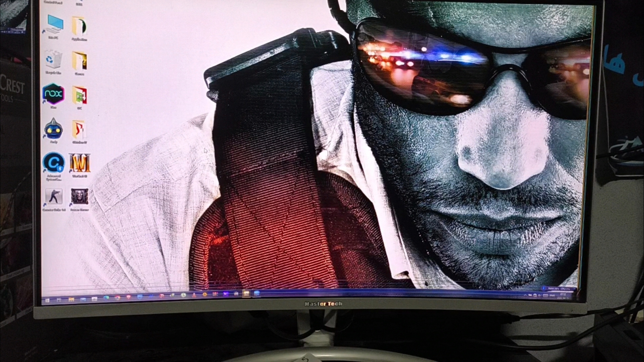Launch Microsoft Edge from the taskbar
The width and height of the screenshot is (644, 362).
click(x=106, y=297)
